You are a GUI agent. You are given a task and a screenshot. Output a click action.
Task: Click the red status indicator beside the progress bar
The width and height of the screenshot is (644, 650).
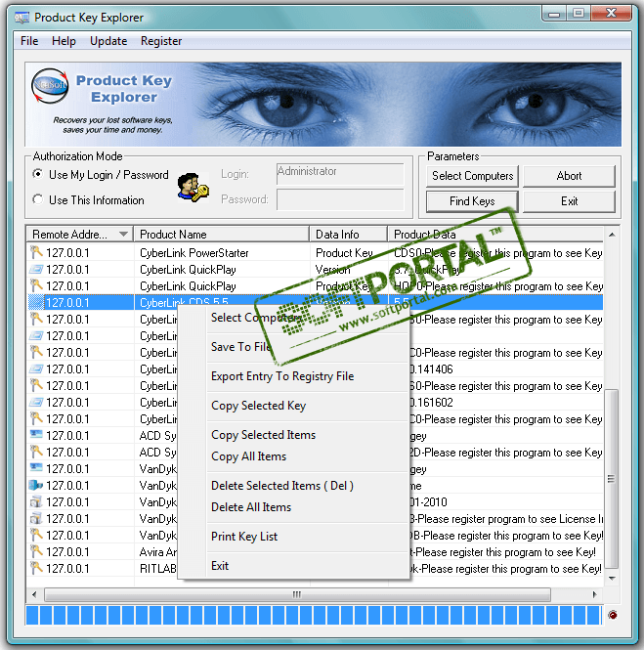[x=613, y=615]
